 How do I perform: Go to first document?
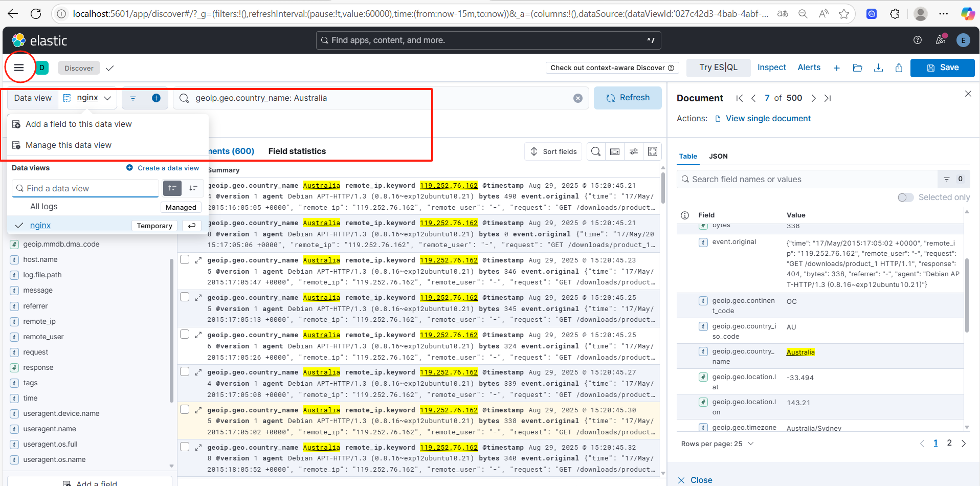(739, 98)
